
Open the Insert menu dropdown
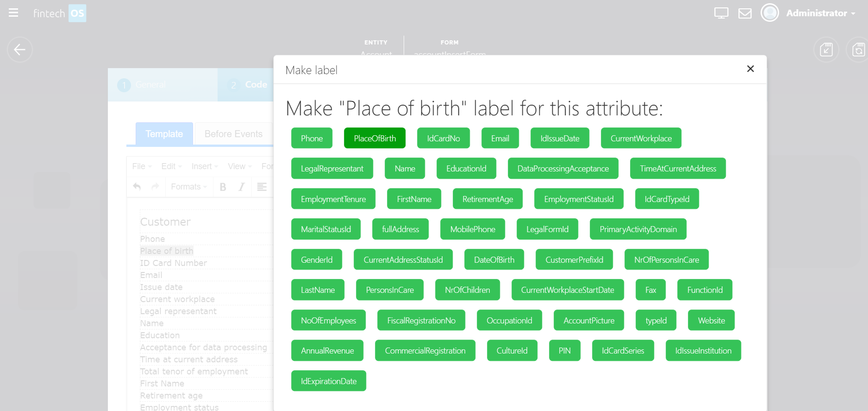click(204, 166)
